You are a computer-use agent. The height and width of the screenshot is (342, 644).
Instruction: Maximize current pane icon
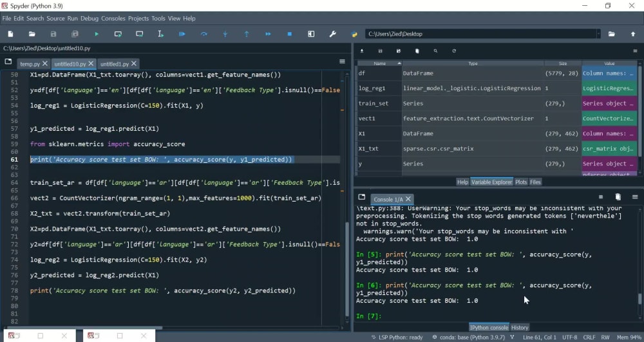311,34
